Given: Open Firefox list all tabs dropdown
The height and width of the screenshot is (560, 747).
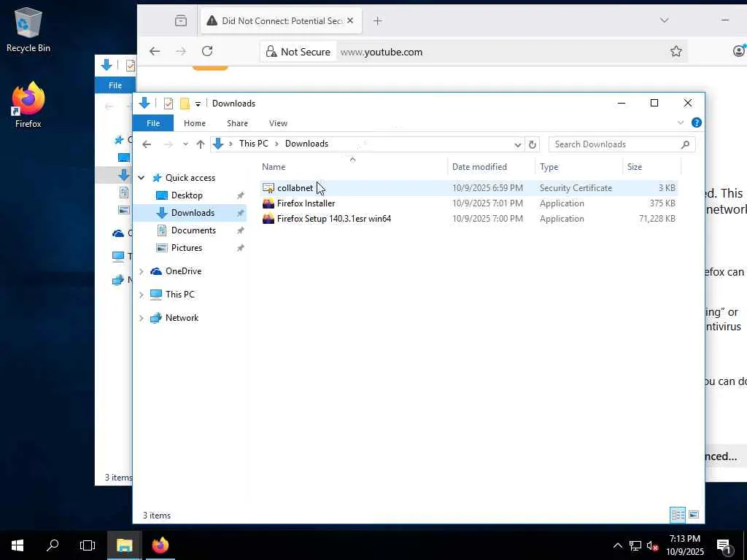Looking at the screenshot, I should pos(664,20).
